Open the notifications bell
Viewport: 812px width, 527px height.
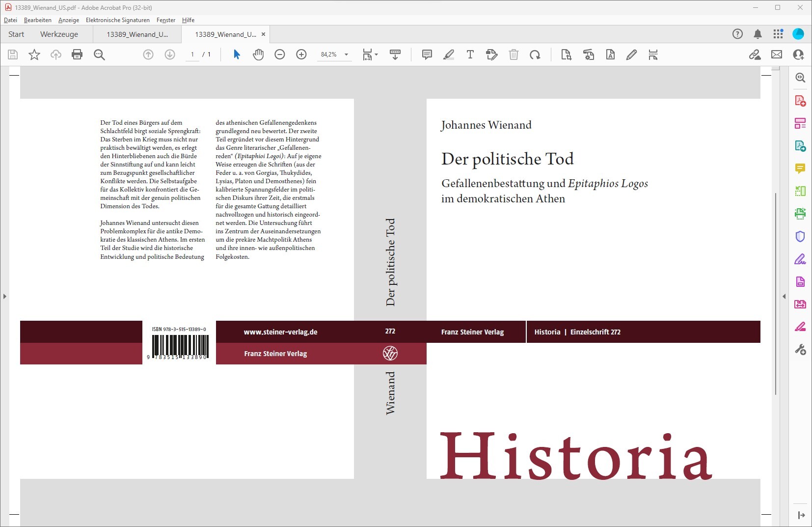pyautogui.click(x=758, y=34)
